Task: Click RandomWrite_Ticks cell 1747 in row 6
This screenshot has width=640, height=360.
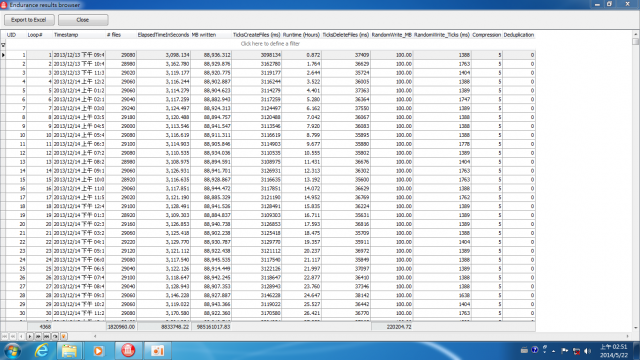Action: coord(442,99)
